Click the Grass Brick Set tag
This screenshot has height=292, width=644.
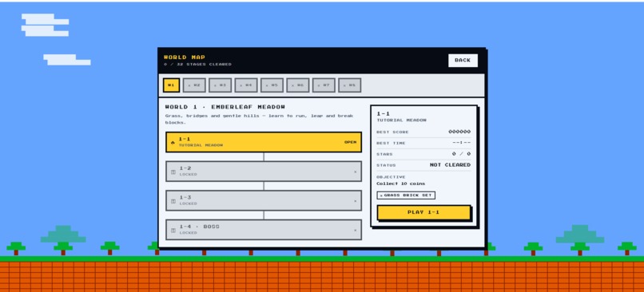click(x=406, y=195)
